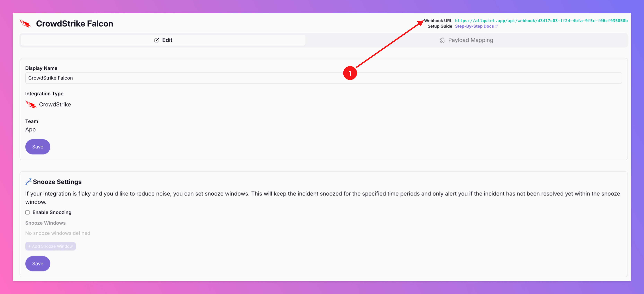Click the CrowdStrike Falcon page title

[74, 24]
